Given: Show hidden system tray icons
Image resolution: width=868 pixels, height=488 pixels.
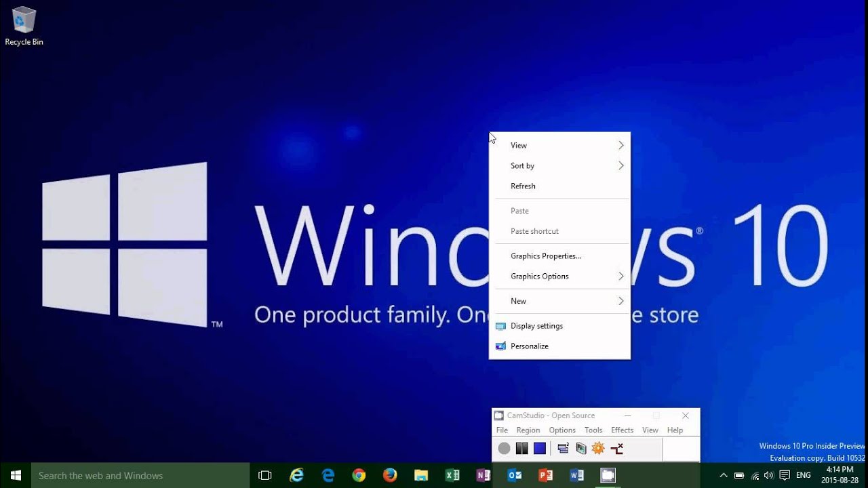Looking at the screenshot, I should (x=724, y=475).
